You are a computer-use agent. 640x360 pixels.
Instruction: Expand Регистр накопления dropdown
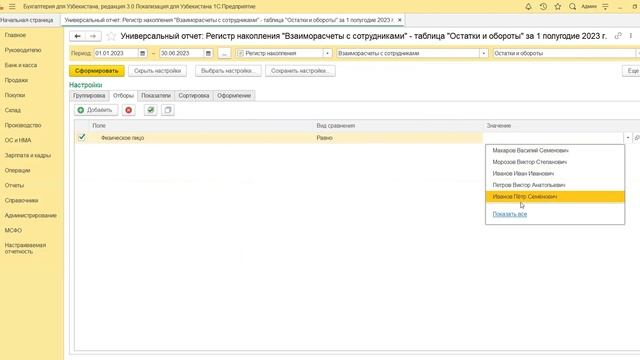point(327,53)
